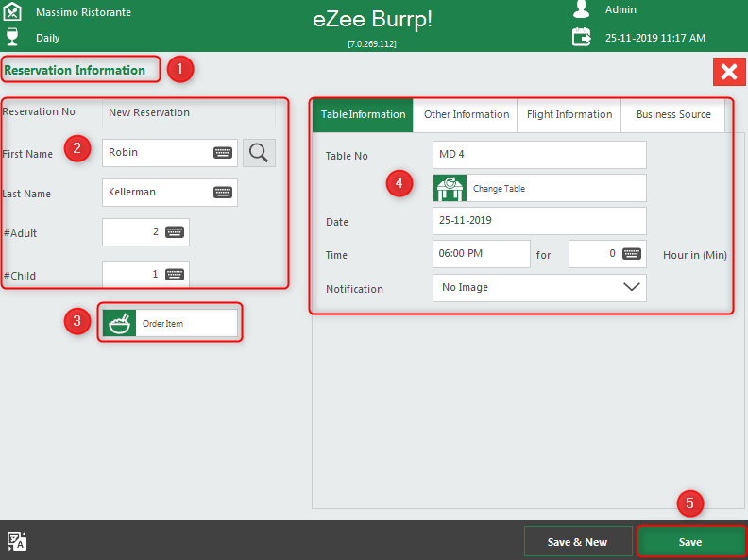Click the word for beside Time
This screenshot has width=748, height=560.
(x=543, y=255)
